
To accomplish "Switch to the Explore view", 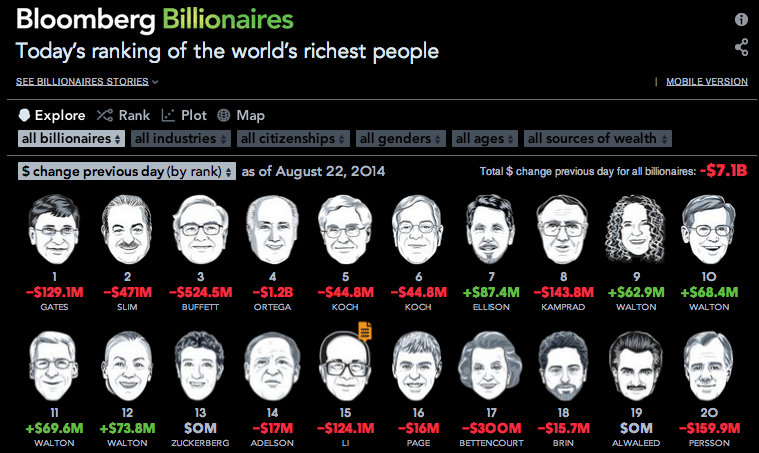I will click(x=52, y=116).
